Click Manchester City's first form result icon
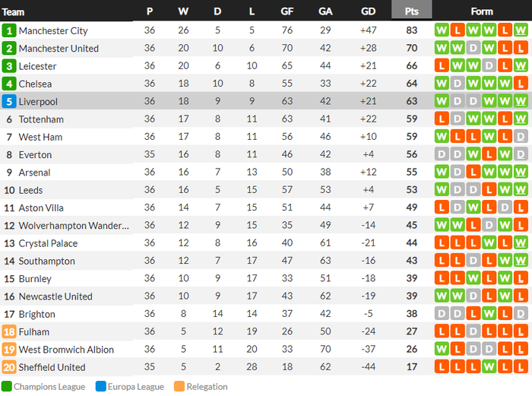The height and width of the screenshot is (396, 532). (442, 30)
